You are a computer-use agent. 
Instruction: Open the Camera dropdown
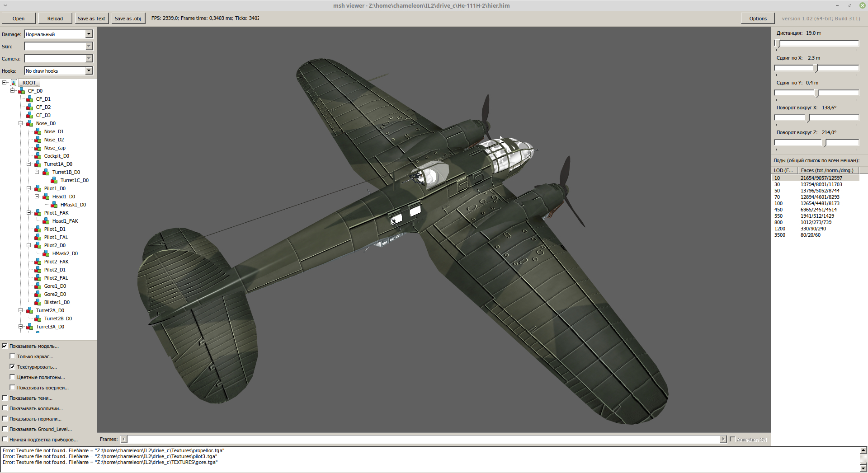pyautogui.click(x=89, y=59)
